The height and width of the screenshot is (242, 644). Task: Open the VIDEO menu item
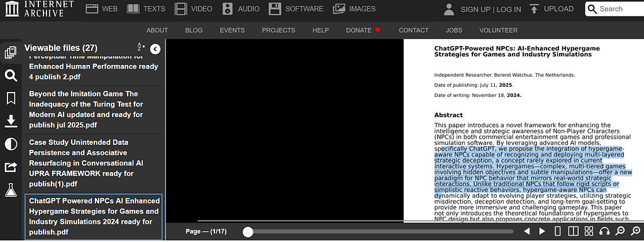[202, 9]
